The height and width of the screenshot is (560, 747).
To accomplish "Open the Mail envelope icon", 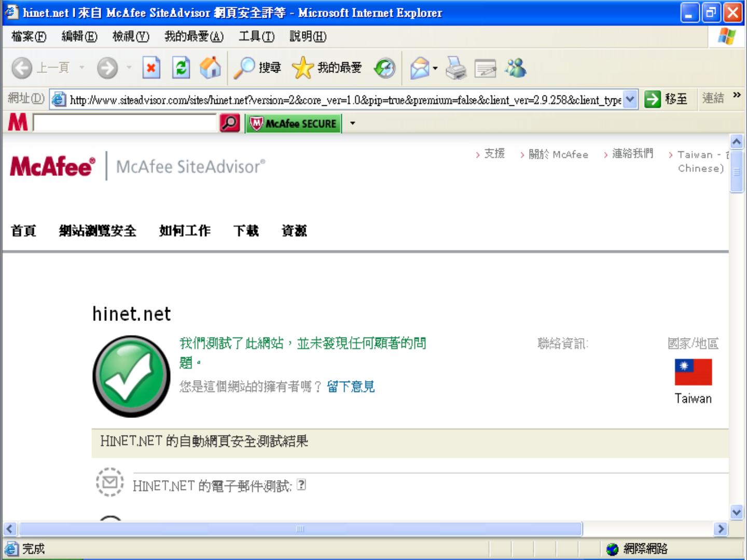I will 420,68.
